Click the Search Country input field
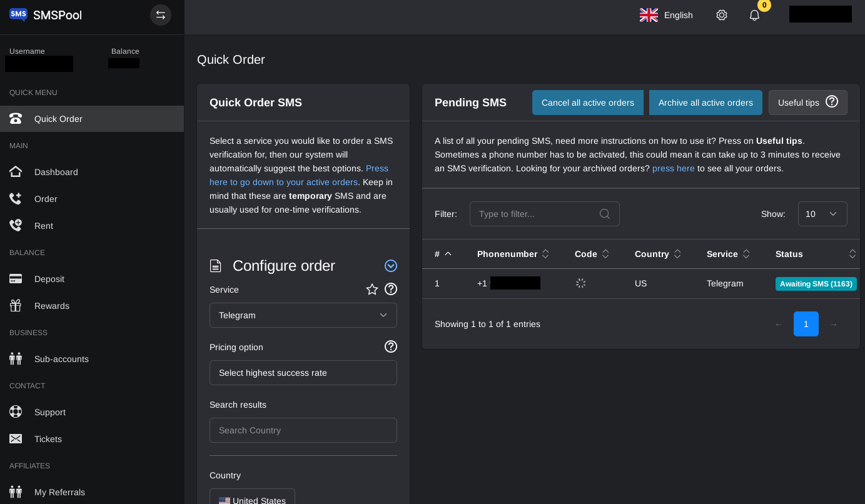Viewport: 865px width, 504px height. tap(303, 430)
